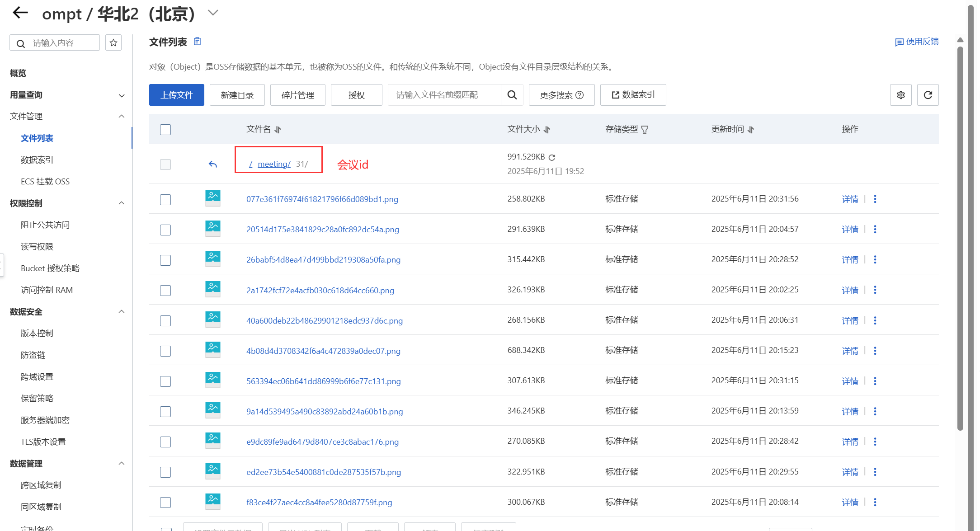Tick the select-all checkbox in the table header
The width and height of the screenshot is (980, 531).
(x=165, y=130)
